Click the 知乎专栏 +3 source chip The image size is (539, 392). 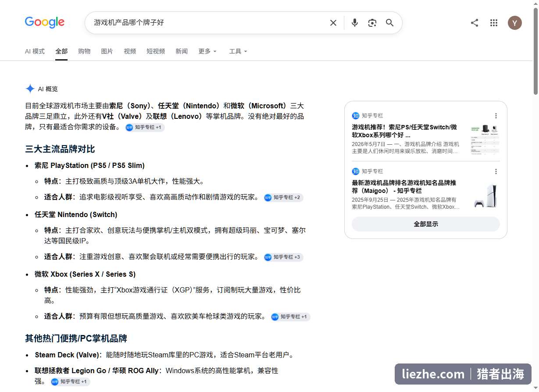tap(283, 257)
